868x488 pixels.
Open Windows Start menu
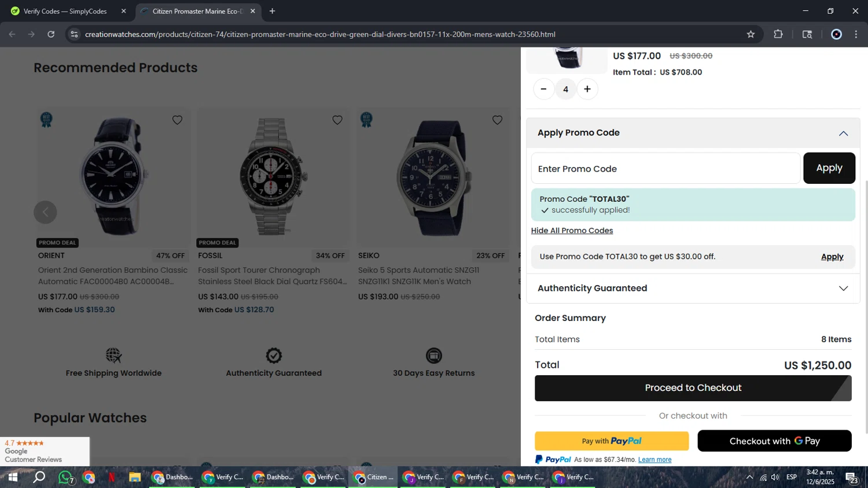pos(13,477)
